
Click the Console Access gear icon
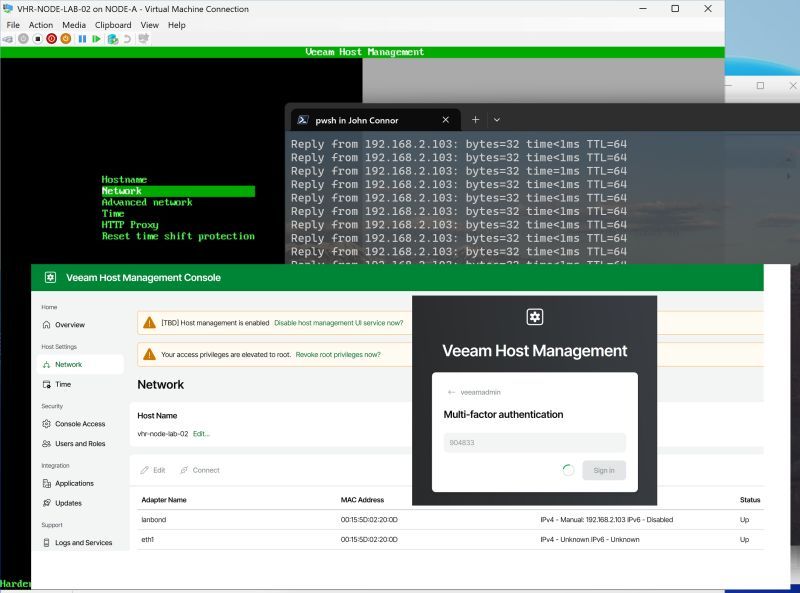point(46,424)
